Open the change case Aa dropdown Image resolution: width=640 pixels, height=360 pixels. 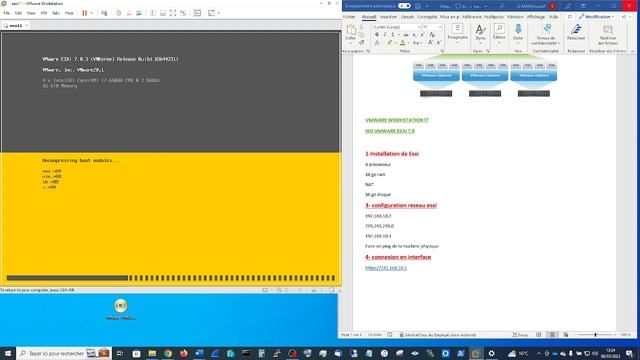point(416,42)
